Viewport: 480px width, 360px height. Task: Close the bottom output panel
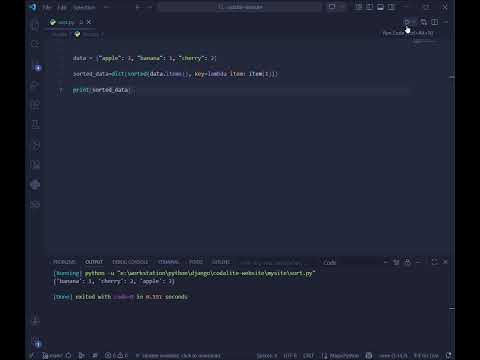[445, 262]
